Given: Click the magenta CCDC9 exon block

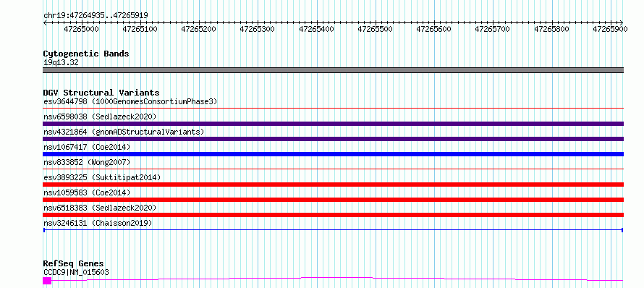Looking at the screenshot, I should point(47,281).
